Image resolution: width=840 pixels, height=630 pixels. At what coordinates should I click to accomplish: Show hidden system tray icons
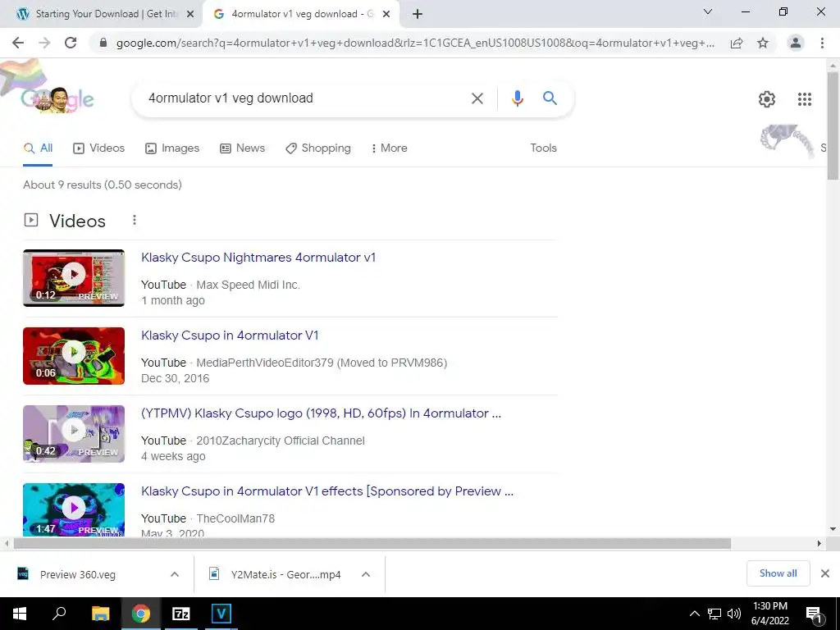694,614
